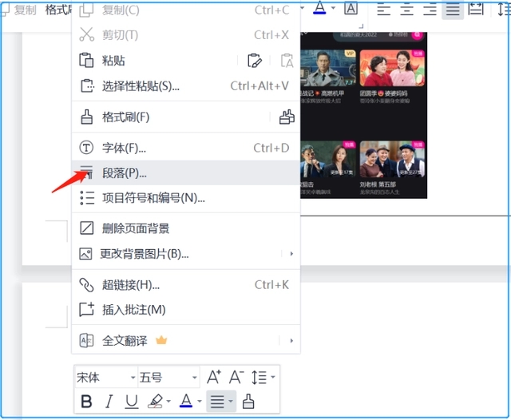Click the justify alignment icon in mini toolbar

point(217,402)
